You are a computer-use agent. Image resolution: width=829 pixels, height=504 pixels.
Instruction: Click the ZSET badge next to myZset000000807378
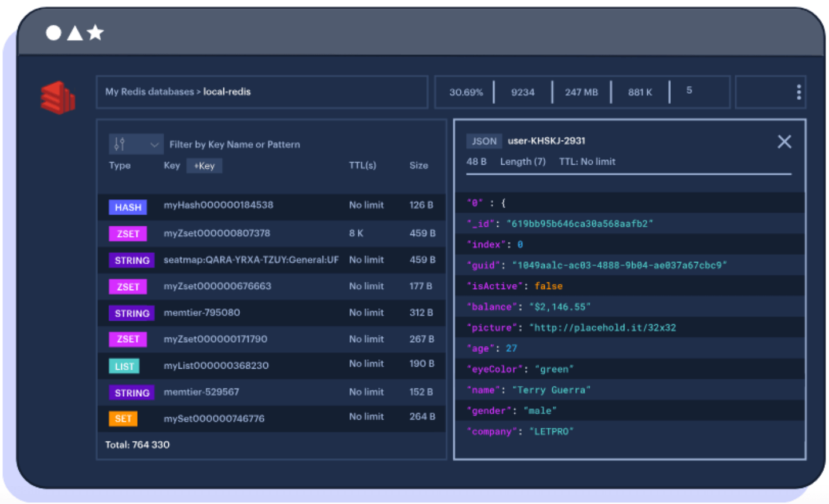click(128, 233)
